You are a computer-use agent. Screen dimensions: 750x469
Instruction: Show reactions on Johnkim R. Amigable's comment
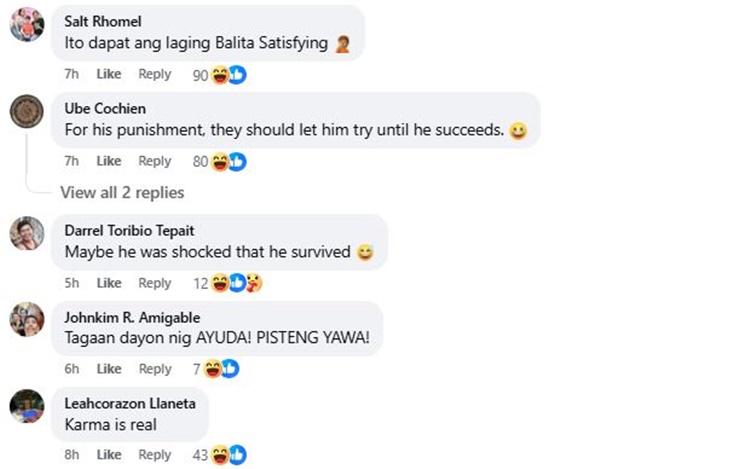220,370
